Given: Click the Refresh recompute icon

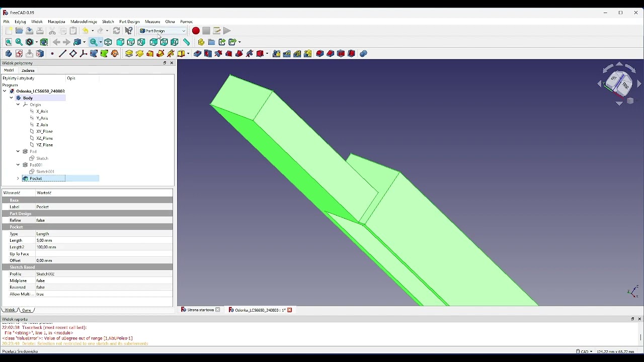Looking at the screenshot, I should tap(117, 31).
